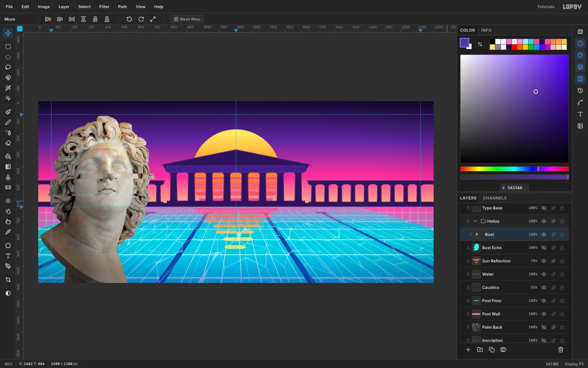Image resolution: width=588 pixels, height=368 pixels.
Task: Click the Redo arrow in options bar
Action: pyautogui.click(x=141, y=19)
